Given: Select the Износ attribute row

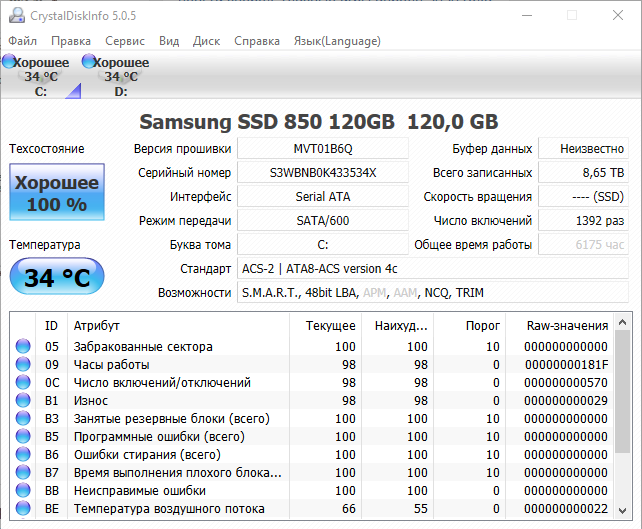Looking at the screenshot, I should click(312, 400).
